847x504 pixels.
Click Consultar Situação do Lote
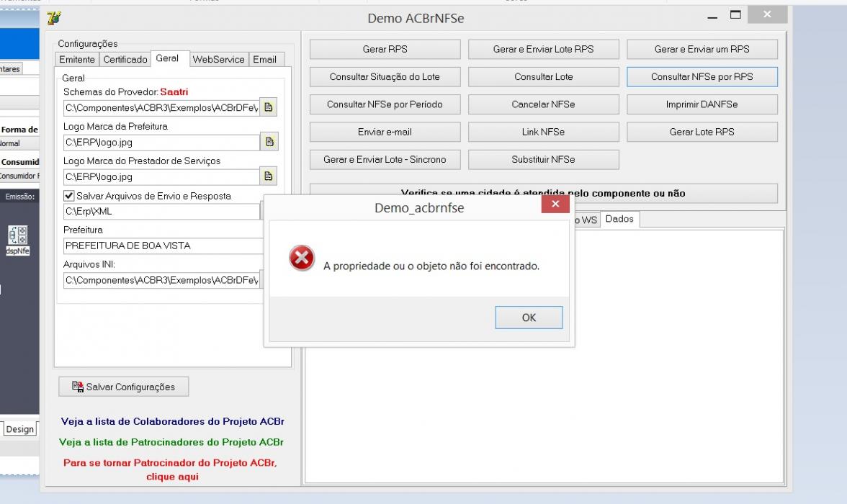tap(385, 77)
